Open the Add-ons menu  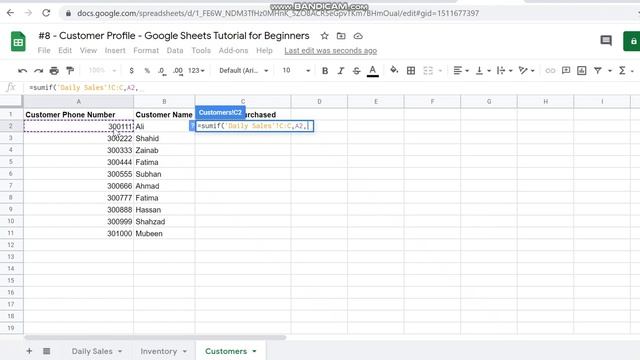tap(233, 51)
